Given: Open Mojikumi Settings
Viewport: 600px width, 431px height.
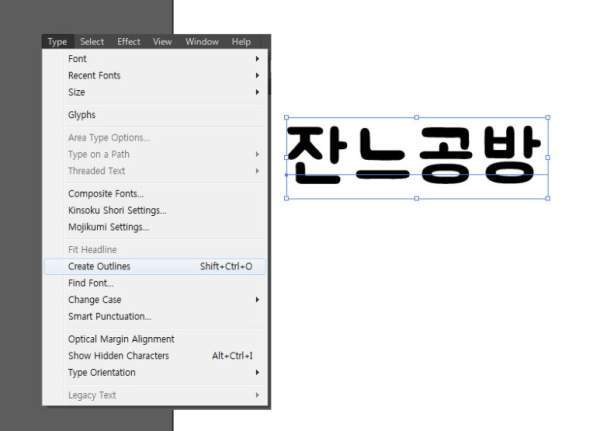Looking at the screenshot, I should pos(155,227).
